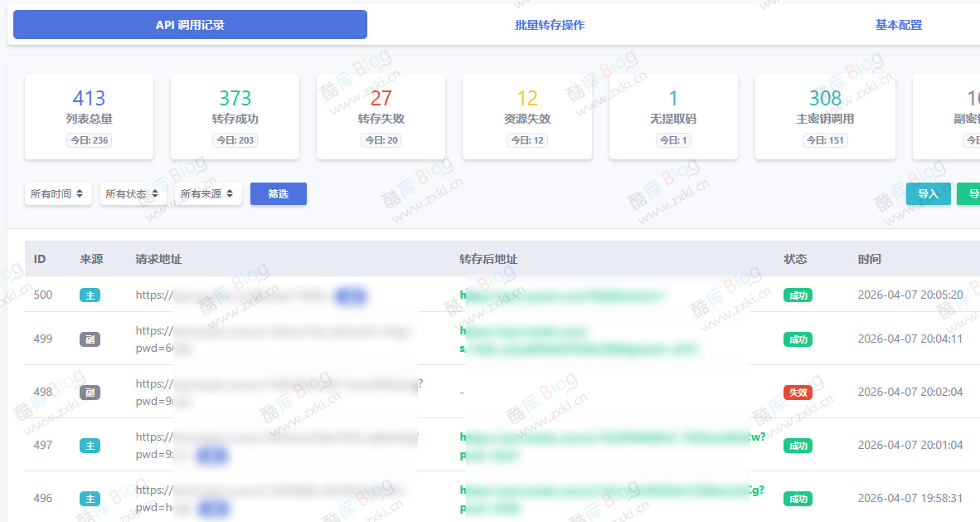
Task: Open the 所有状态 filter dropdown
Action: pos(133,194)
